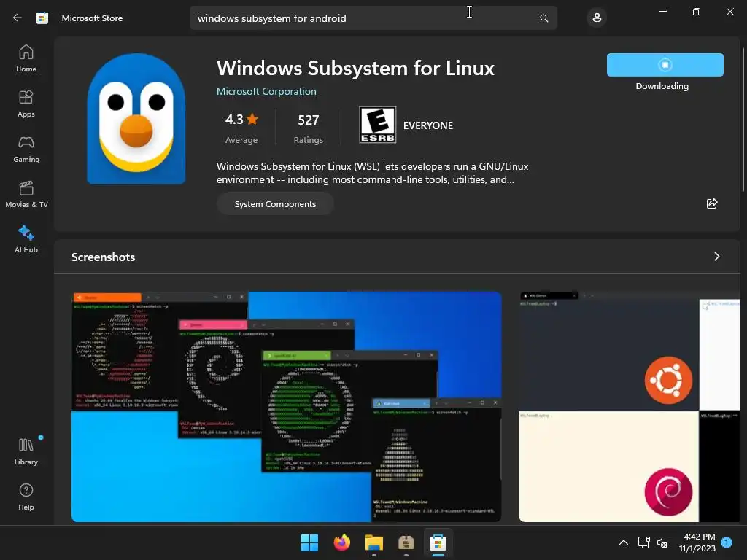The height and width of the screenshot is (560, 747).
Task: Open Windows Start menu on taskbar
Action: (309, 542)
